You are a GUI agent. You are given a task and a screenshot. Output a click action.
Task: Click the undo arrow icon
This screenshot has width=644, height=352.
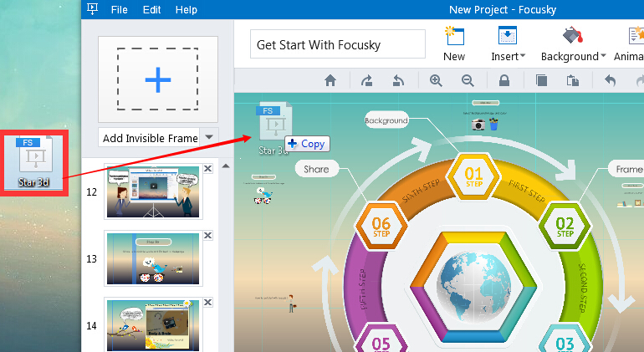pyautogui.click(x=610, y=80)
